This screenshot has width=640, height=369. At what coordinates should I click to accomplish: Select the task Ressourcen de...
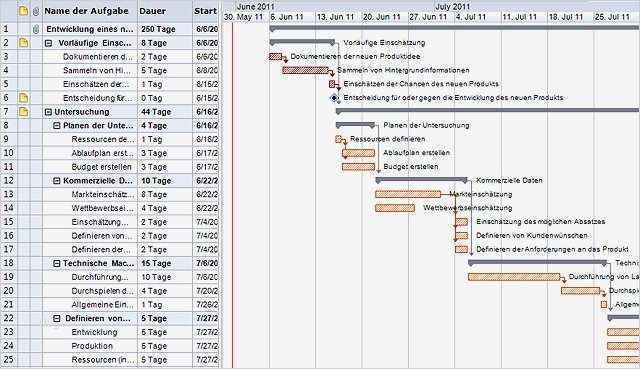[102, 139]
